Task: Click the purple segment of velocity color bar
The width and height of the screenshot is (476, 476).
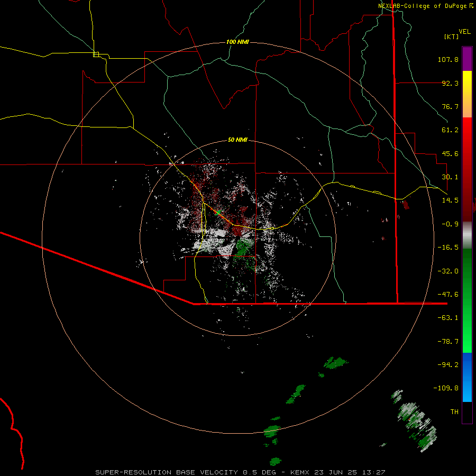Action: click(x=467, y=59)
